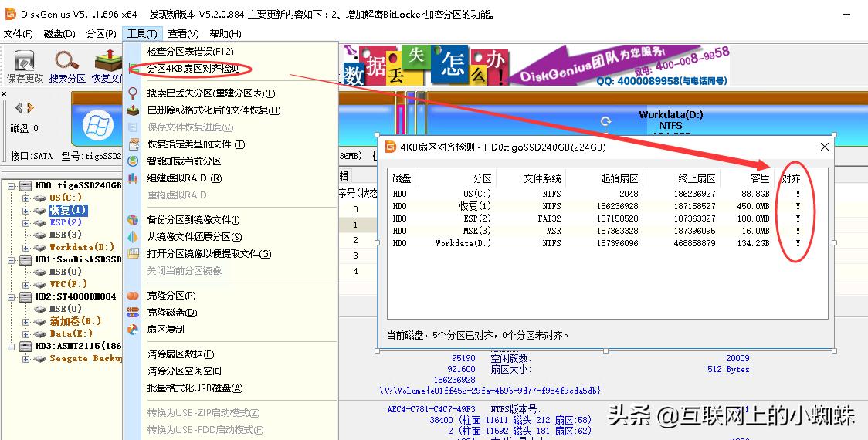The width and height of the screenshot is (868, 440).
Task: Click the 容量 column header in dialog
Action: 760,179
